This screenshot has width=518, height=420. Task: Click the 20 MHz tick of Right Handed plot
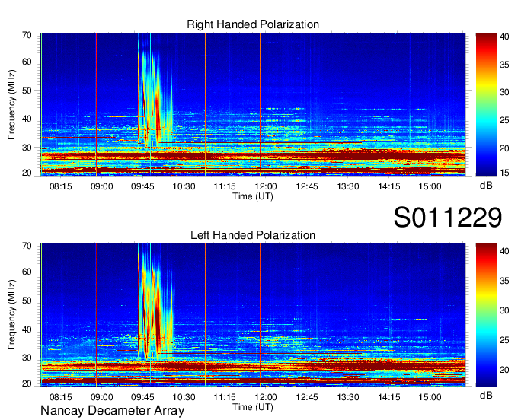[x=27, y=173]
